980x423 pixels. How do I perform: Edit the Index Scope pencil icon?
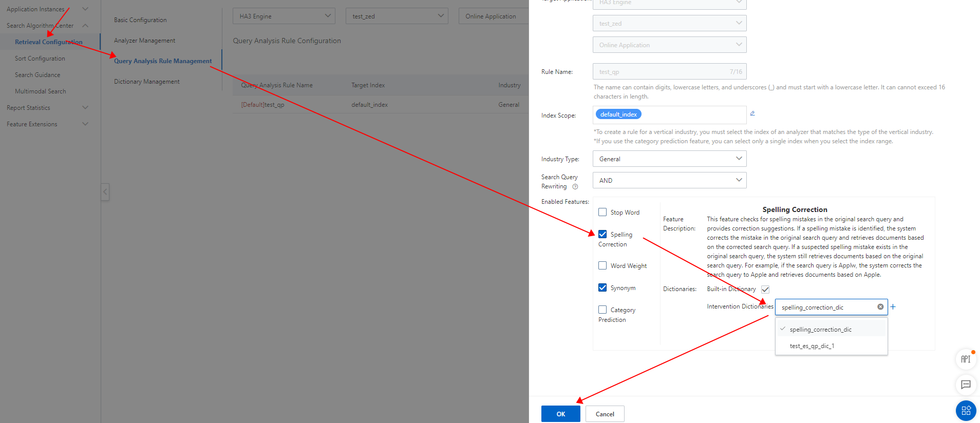pos(752,113)
